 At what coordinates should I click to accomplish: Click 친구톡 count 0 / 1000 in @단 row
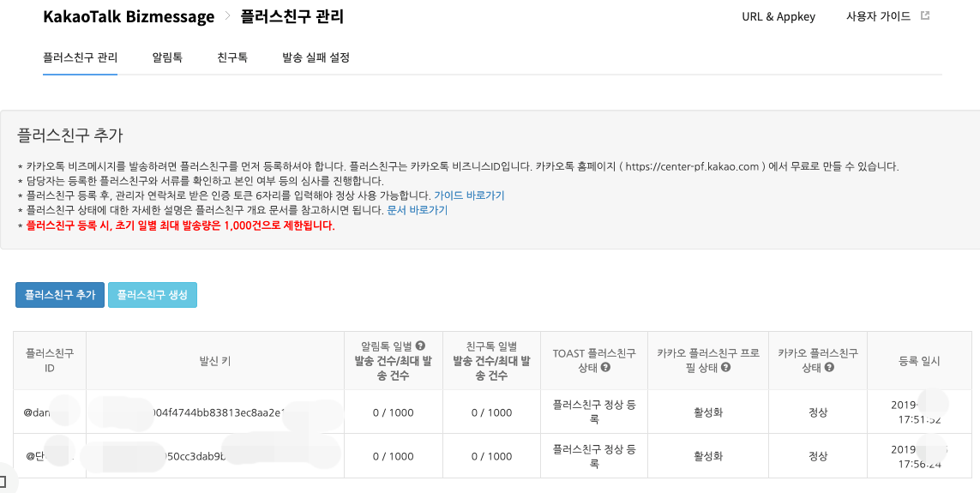(x=492, y=456)
